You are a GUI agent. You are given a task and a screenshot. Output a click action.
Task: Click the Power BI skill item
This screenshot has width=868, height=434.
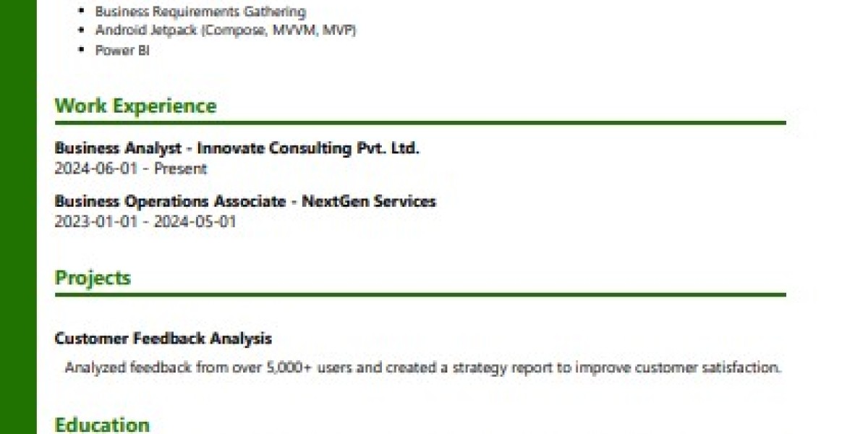tap(122, 51)
